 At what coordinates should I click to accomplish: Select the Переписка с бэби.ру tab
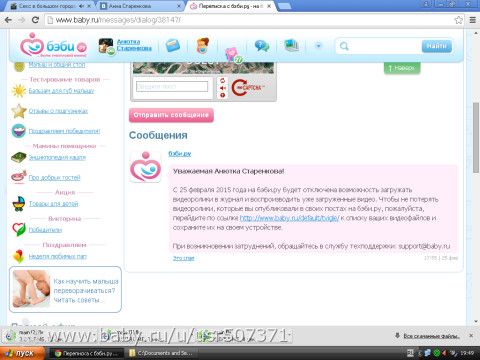[x=231, y=6]
